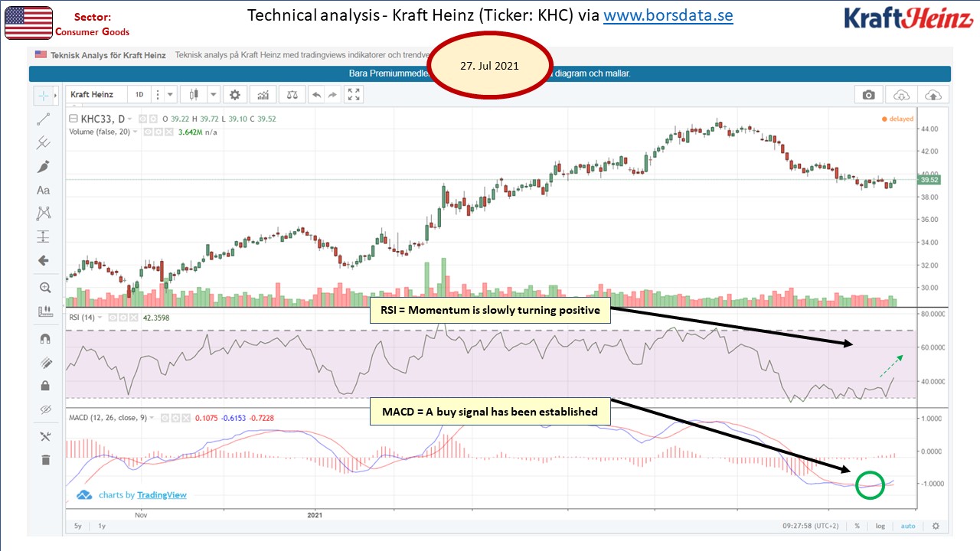This screenshot has height=551, width=980.
Task: Open the indicators menu icon
Action: (263, 95)
